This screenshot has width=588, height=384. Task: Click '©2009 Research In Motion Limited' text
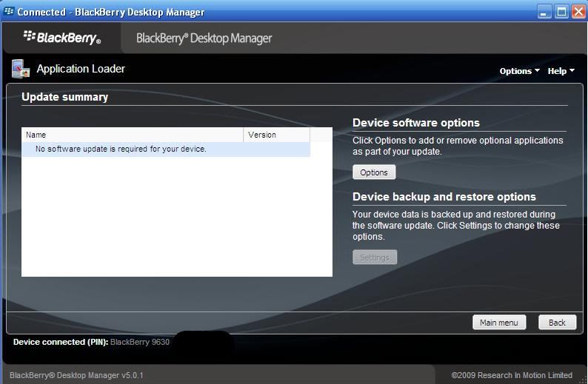coord(512,375)
